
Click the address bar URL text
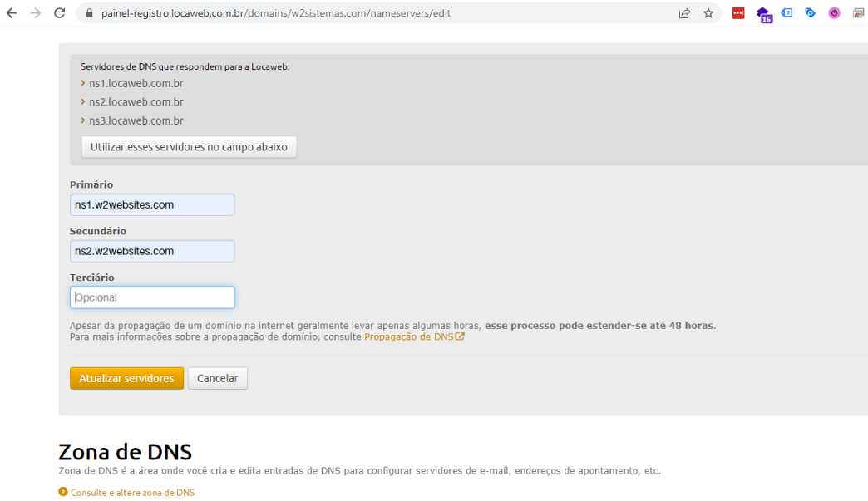coord(276,13)
